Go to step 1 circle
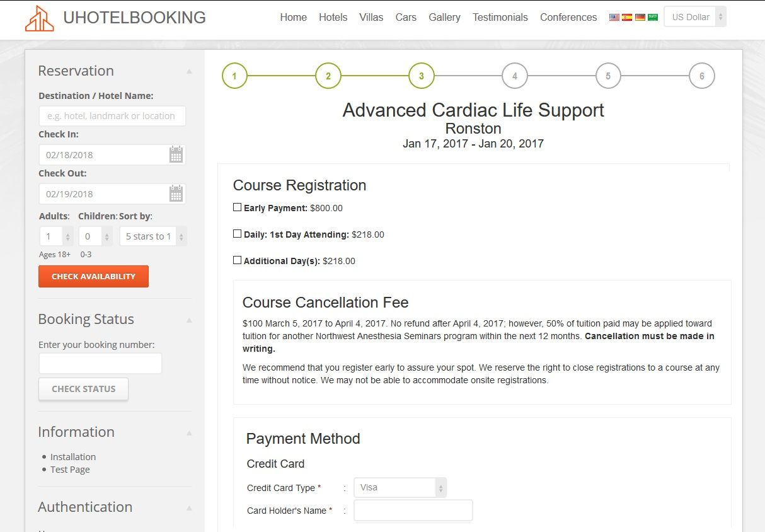This screenshot has height=532, width=765. point(234,76)
